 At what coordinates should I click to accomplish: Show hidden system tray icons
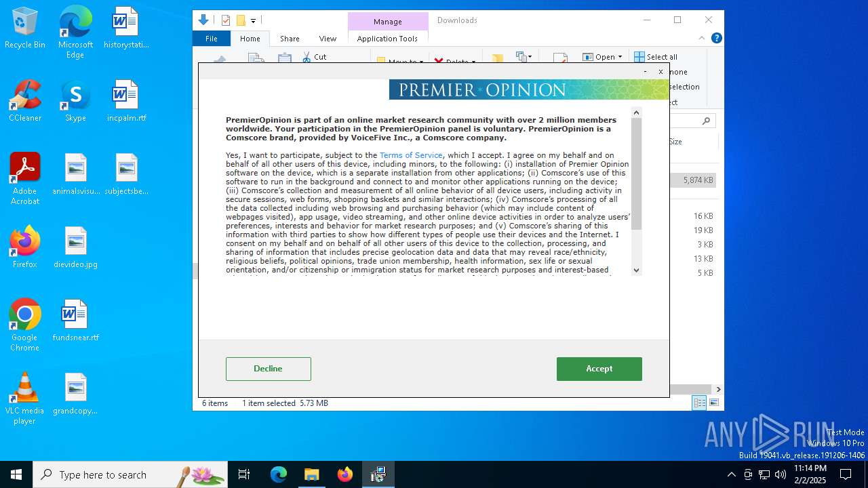click(731, 474)
